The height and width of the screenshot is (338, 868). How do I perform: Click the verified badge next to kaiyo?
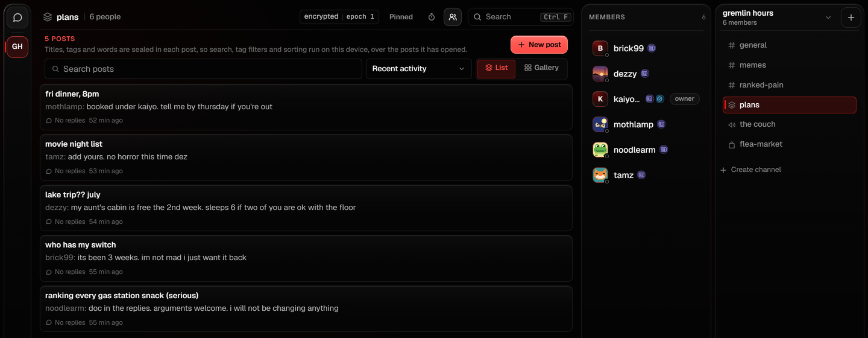tap(660, 99)
